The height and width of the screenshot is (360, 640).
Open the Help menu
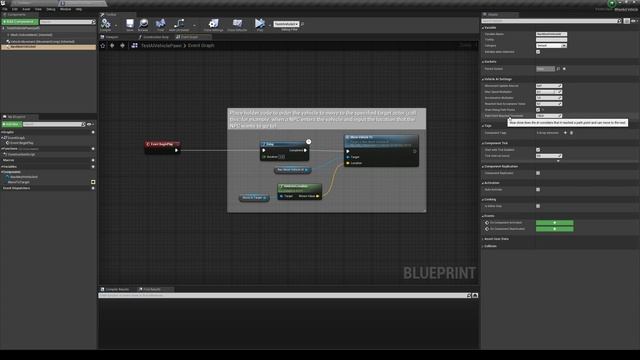point(79,9)
